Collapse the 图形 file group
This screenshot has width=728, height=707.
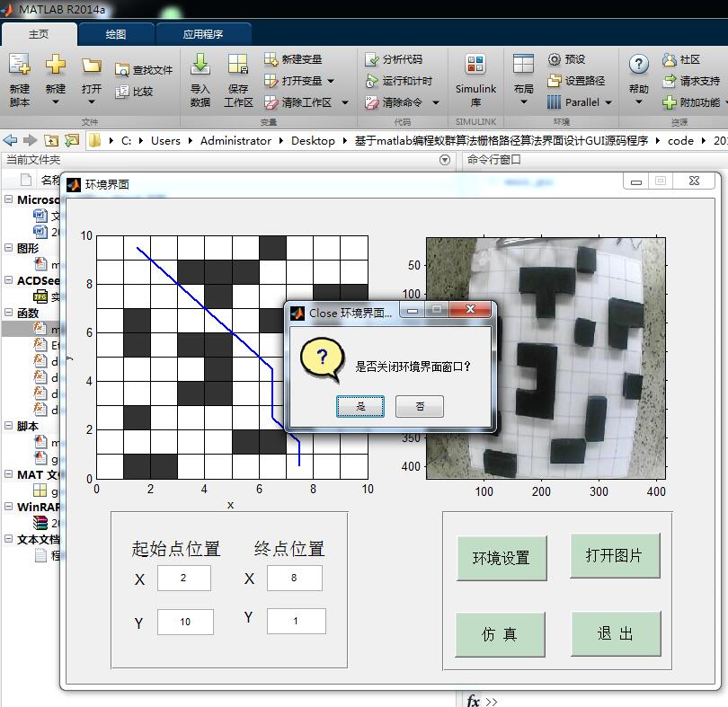8,247
